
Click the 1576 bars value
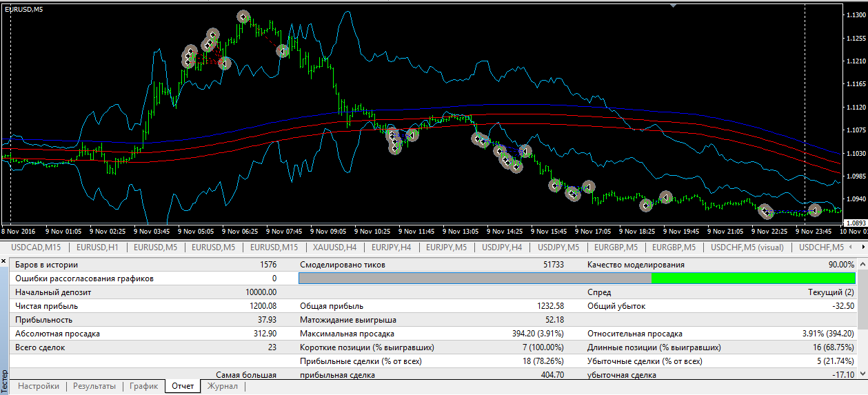268,264
